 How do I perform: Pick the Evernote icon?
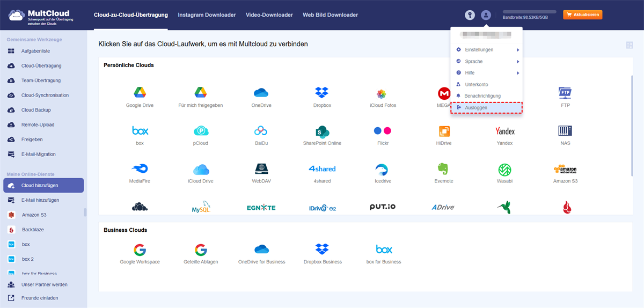pyautogui.click(x=443, y=169)
